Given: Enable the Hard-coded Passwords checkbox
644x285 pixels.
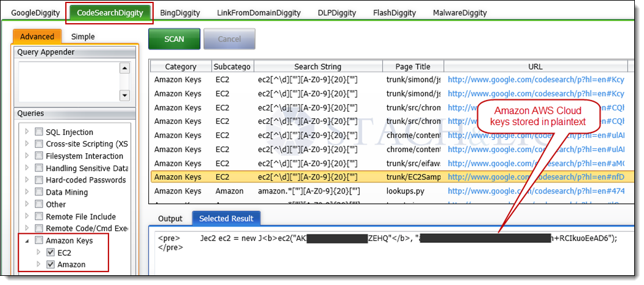Looking at the screenshot, I should point(38,180).
